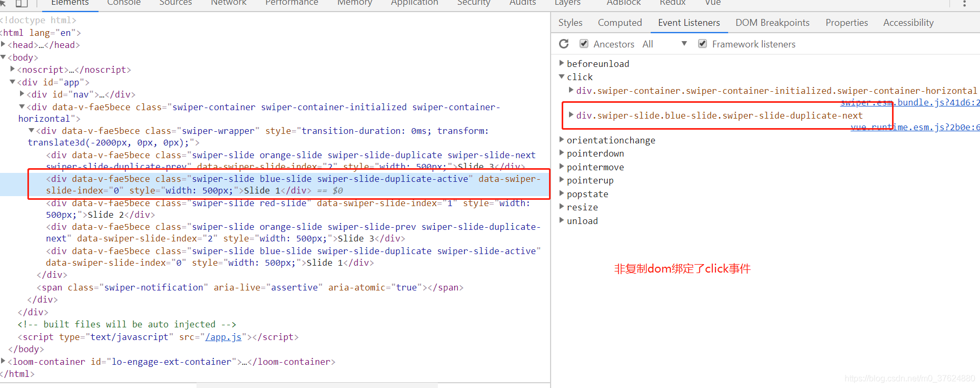Switch to the Styles tab
Screen dimensions: 980x388
[570, 23]
